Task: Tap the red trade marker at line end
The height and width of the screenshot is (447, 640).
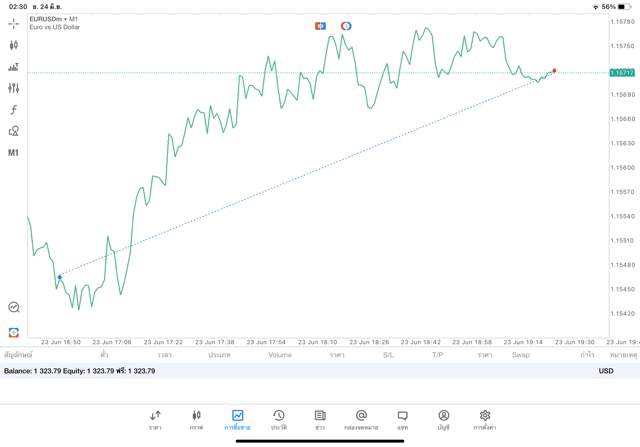Action: (554, 71)
